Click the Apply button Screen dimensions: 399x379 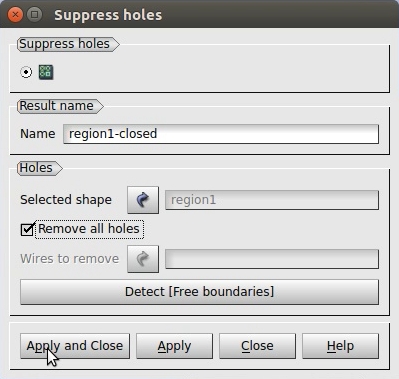pos(174,346)
